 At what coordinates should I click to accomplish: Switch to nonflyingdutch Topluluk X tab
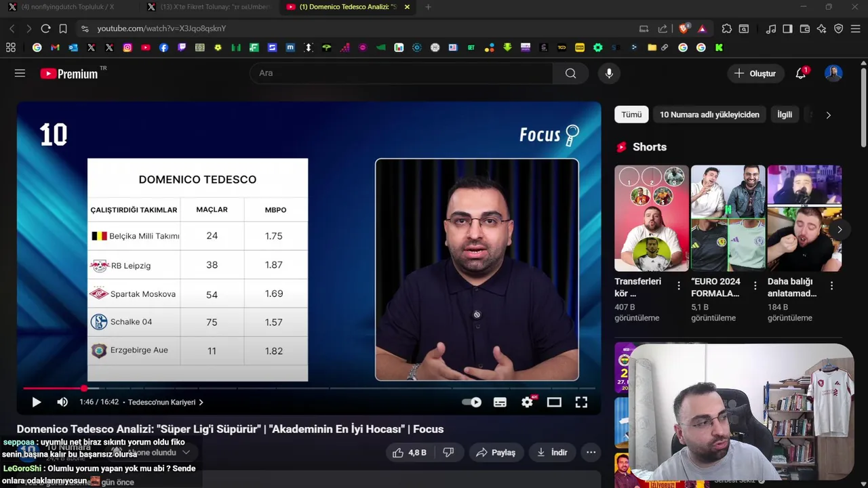[x=68, y=7]
